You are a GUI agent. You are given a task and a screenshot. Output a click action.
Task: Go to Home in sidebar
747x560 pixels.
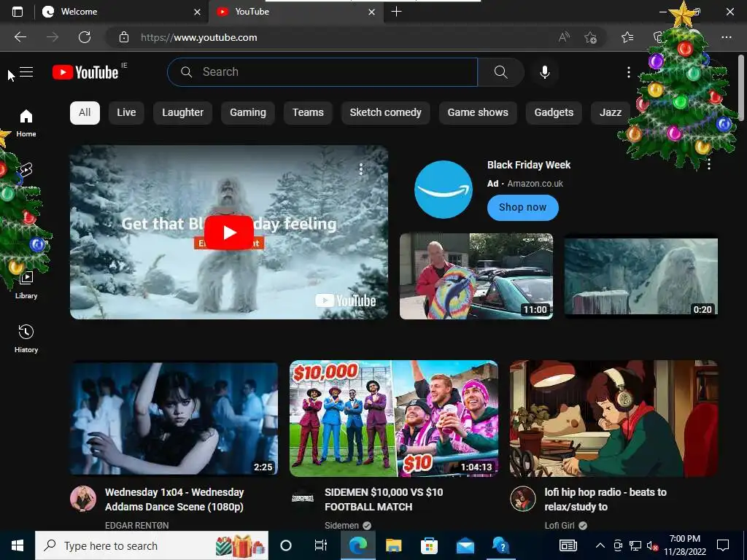pos(26,122)
